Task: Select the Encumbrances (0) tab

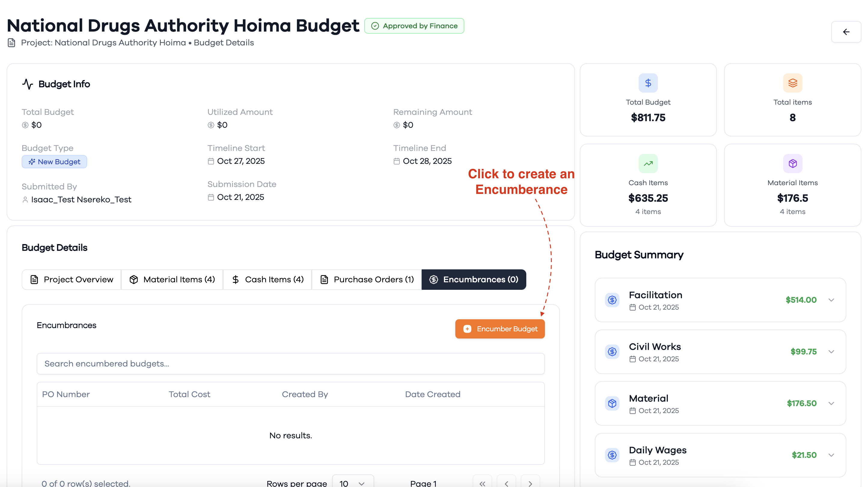Action: [x=473, y=279]
